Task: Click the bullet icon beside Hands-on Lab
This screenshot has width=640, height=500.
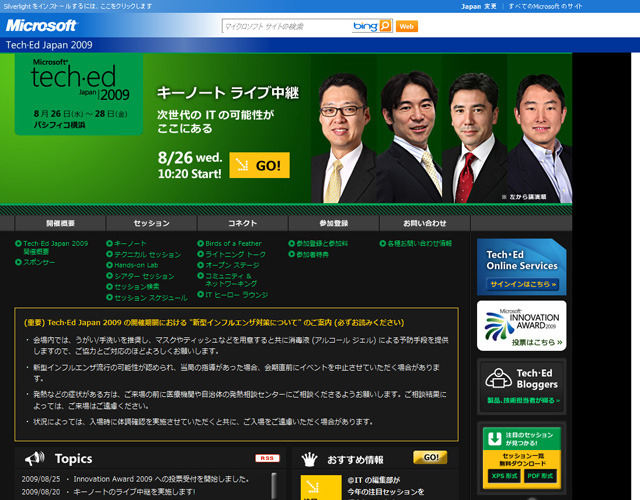Action: pos(109,265)
